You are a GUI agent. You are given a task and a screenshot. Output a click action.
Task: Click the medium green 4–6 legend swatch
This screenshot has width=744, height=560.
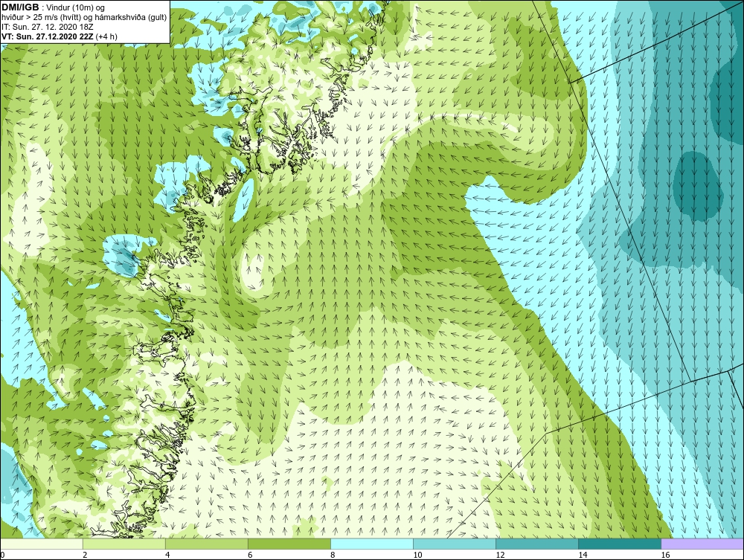(207, 544)
